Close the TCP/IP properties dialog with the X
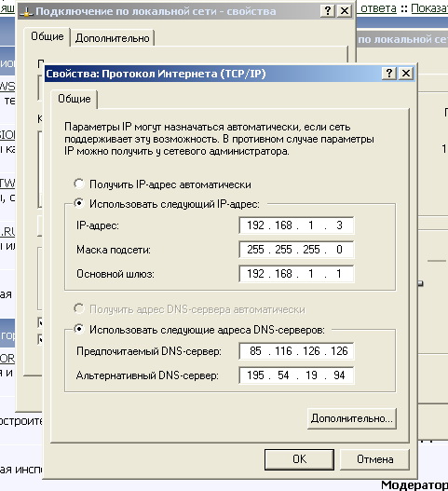This screenshot has height=491, width=448. [x=406, y=74]
